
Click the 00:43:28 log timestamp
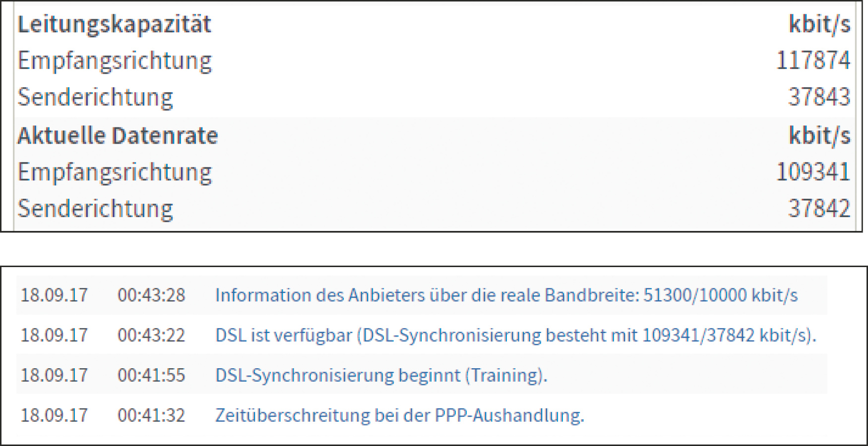pos(151,295)
